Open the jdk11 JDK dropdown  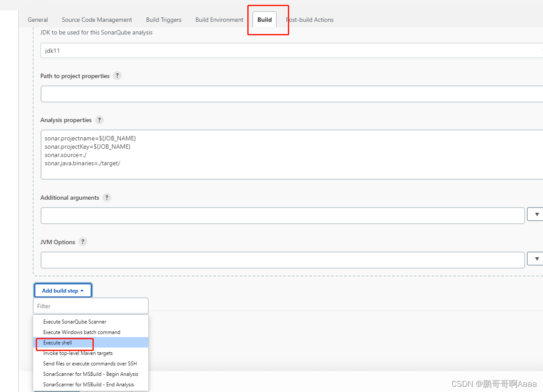click(x=291, y=51)
